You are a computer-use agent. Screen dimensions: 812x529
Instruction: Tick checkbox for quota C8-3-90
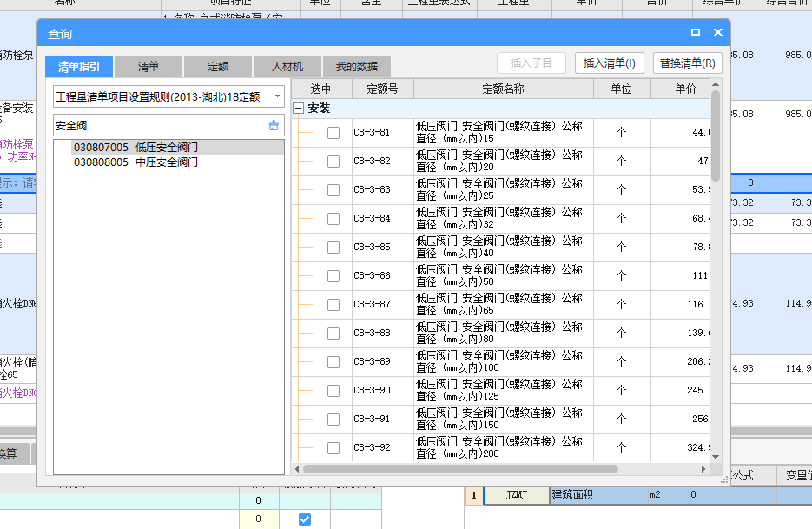[x=333, y=391]
